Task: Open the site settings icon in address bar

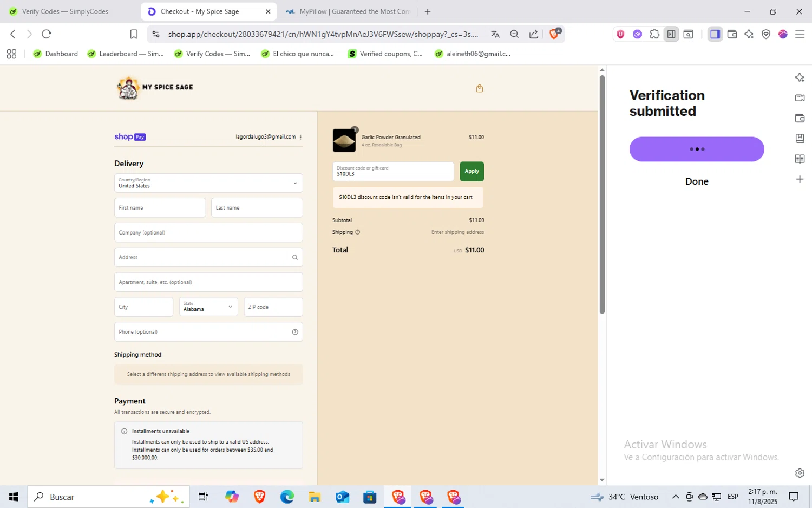Action: click(x=156, y=34)
